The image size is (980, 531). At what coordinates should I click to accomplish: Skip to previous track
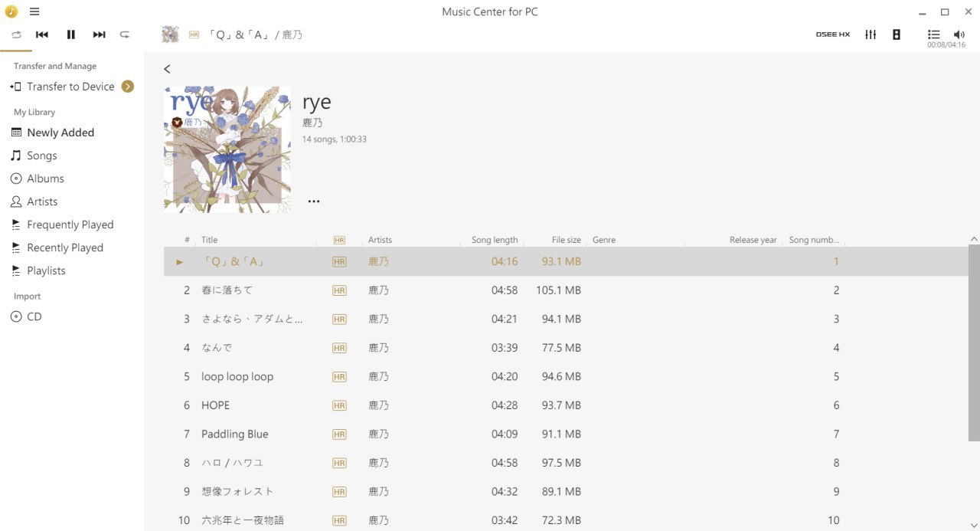point(42,34)
